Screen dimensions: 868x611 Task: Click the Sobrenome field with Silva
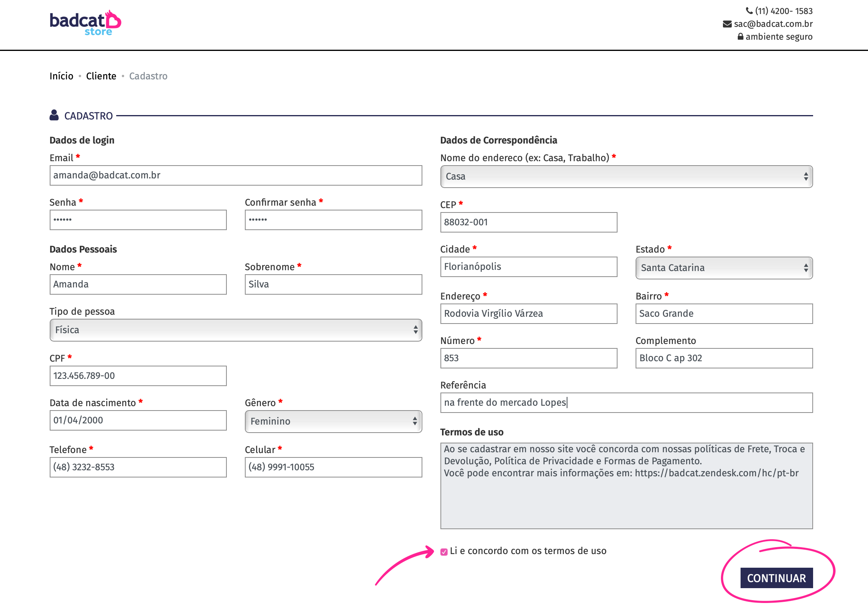point(333,284)
